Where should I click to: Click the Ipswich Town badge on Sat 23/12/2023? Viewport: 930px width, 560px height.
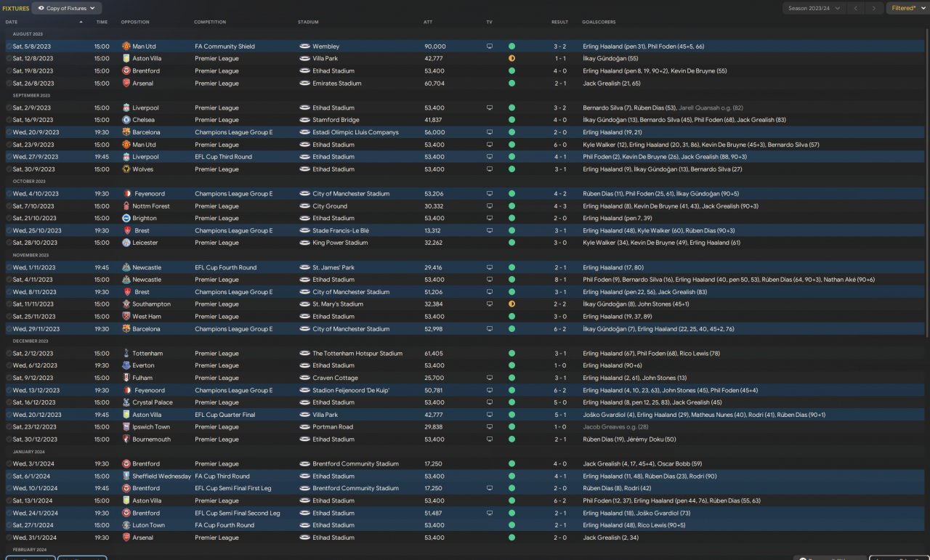click(126, 427)
